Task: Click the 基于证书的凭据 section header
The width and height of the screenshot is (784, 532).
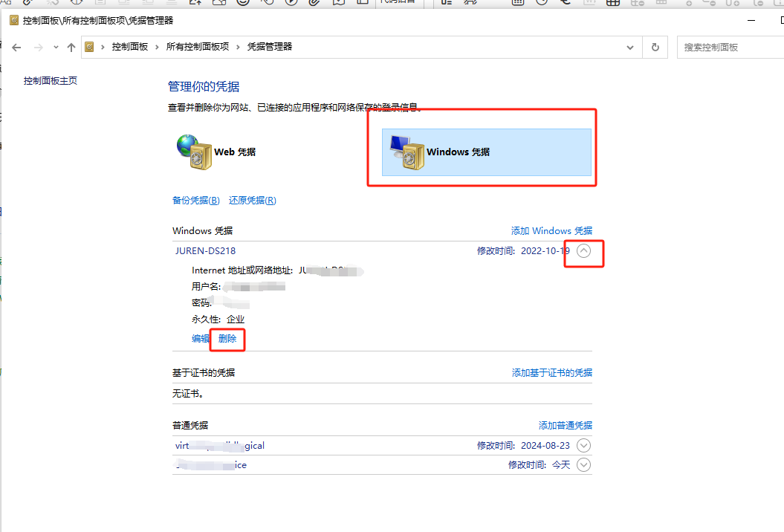Action: (x=204, y=373)
